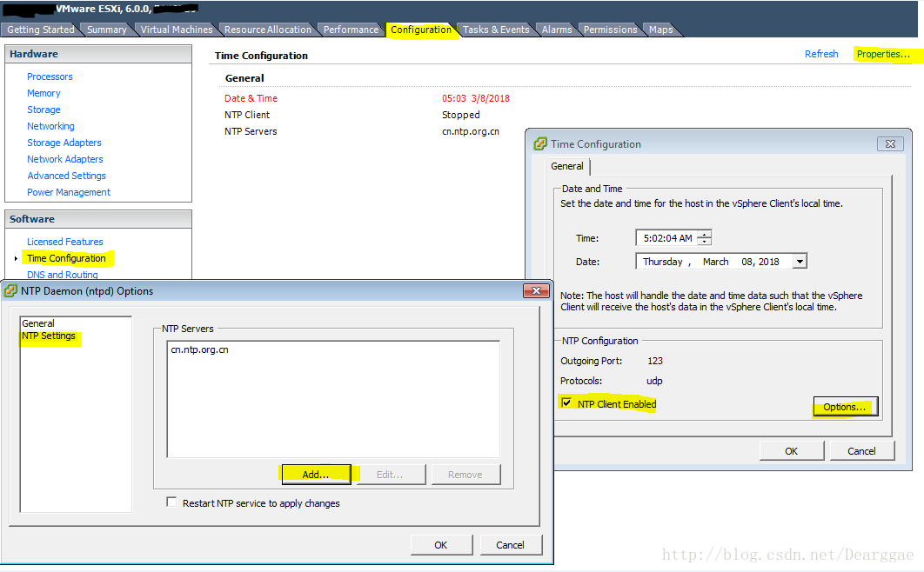Open the Getting Started tab
The width and height of the screenshot is (924, 572).
point(41,30)
